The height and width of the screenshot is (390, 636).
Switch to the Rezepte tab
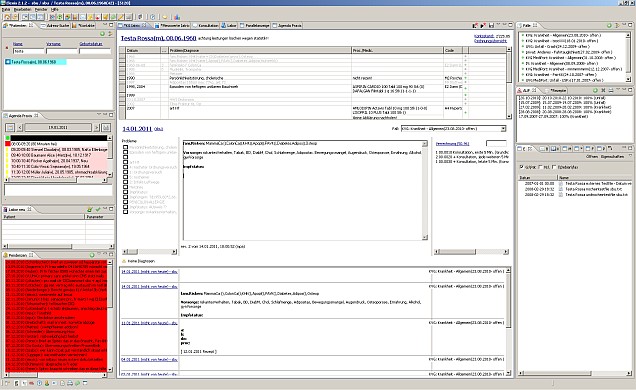555,90
